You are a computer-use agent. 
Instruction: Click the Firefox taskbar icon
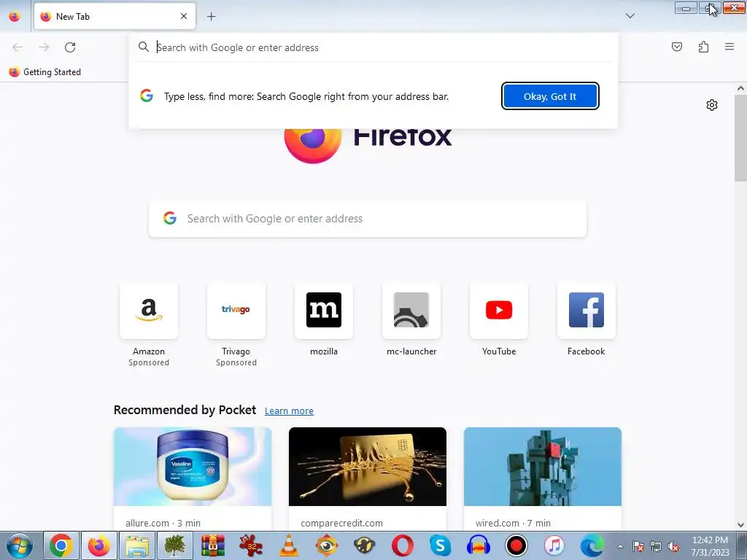[98, 545]
